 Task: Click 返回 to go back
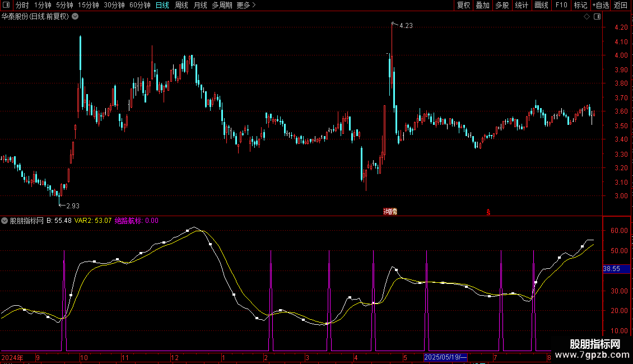(621, 5)
